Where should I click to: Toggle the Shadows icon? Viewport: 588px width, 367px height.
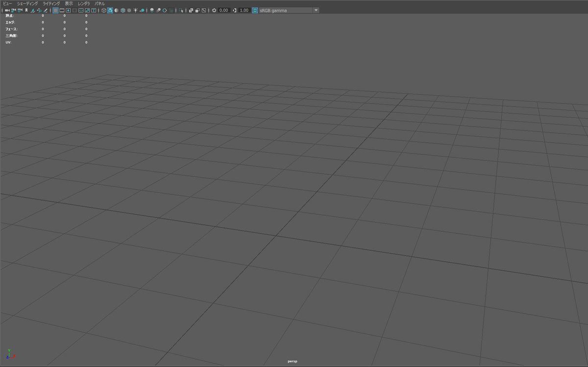(142, 10)
